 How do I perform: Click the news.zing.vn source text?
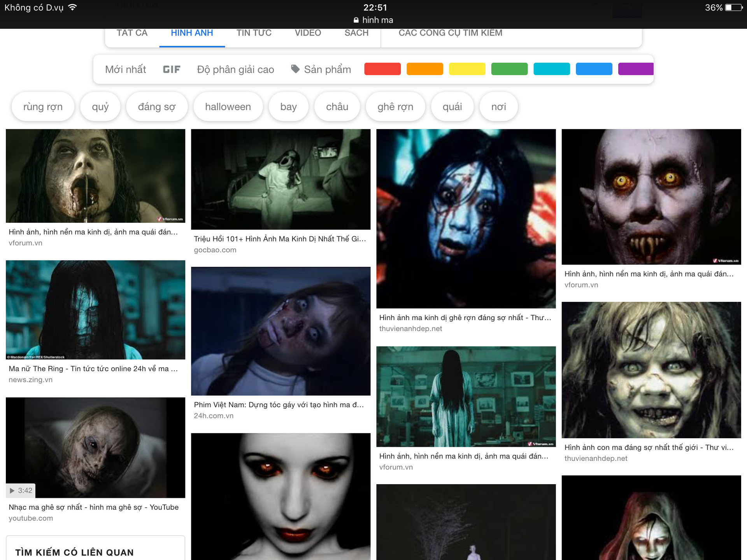30,380
